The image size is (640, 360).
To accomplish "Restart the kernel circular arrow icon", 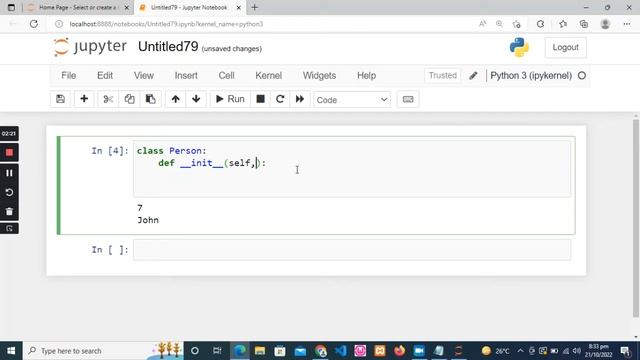I will pyautogui.click(x=280, y=99).
